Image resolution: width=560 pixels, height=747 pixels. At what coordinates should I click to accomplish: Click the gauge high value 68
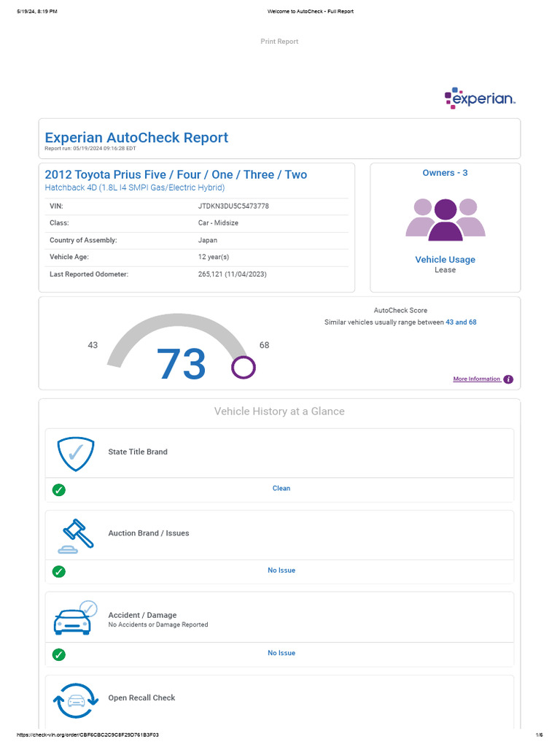264,345
